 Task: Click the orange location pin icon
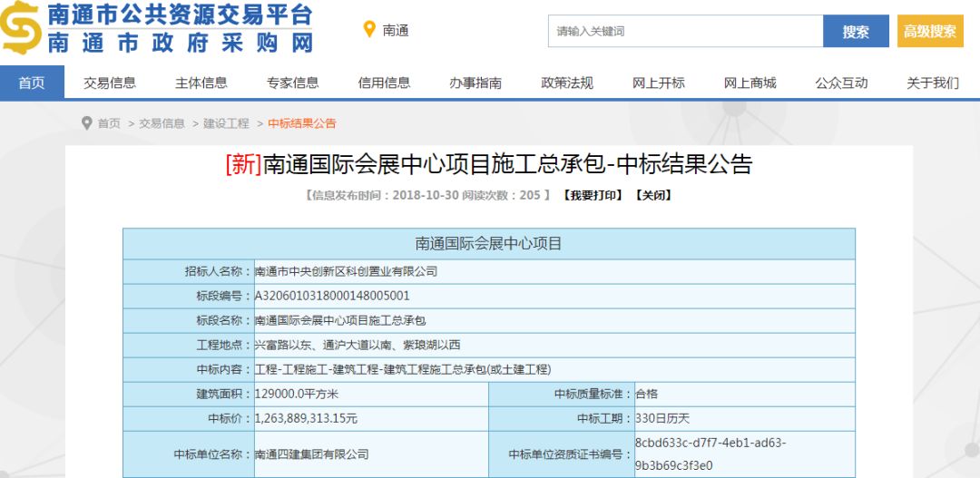369,29
